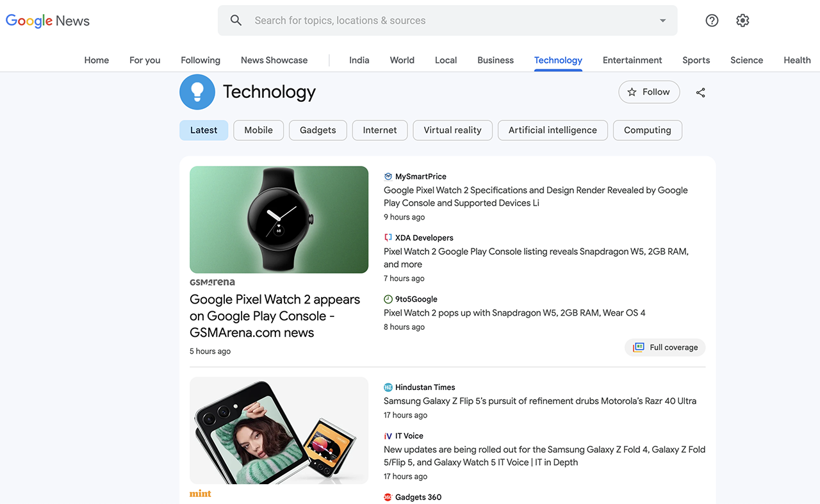Open the Settings gear icon
The height and width of the screenshot is (504, 820).
click(x=742, y=20)
